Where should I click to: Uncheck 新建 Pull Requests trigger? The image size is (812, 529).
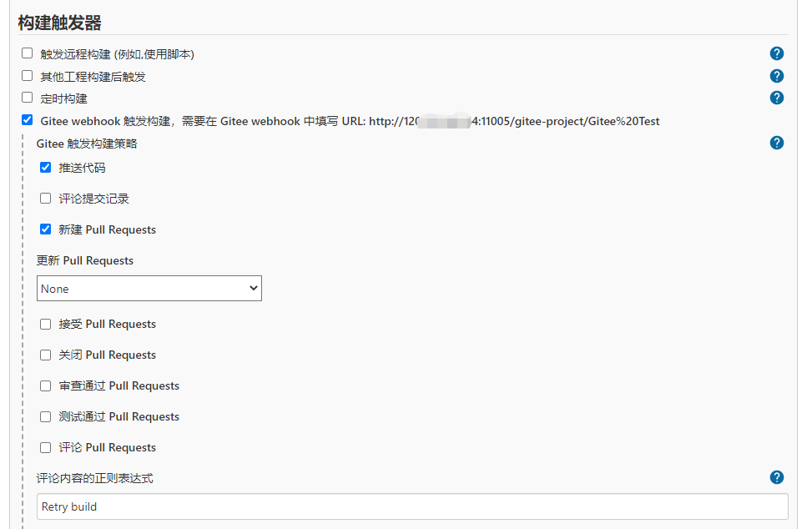[46, 229]
